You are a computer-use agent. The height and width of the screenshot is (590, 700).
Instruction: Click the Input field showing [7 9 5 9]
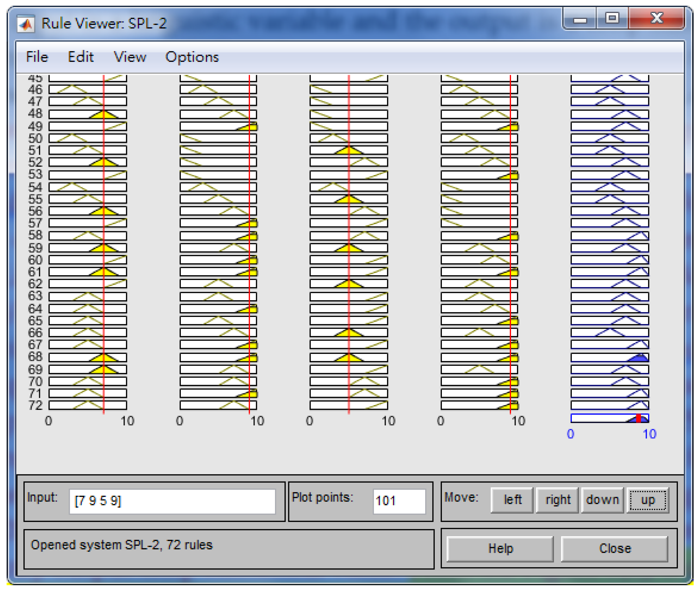click(172, 501)
